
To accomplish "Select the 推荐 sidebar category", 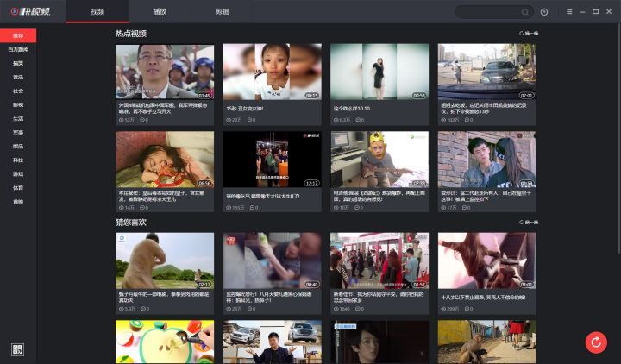I will tap(18, 35).
